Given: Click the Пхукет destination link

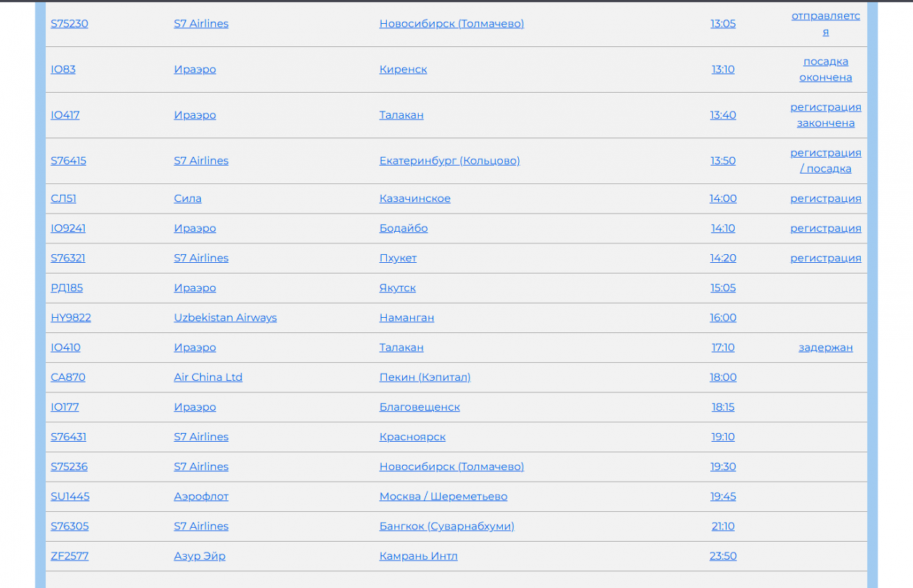Looking at the screenshot, I should 398,258.
